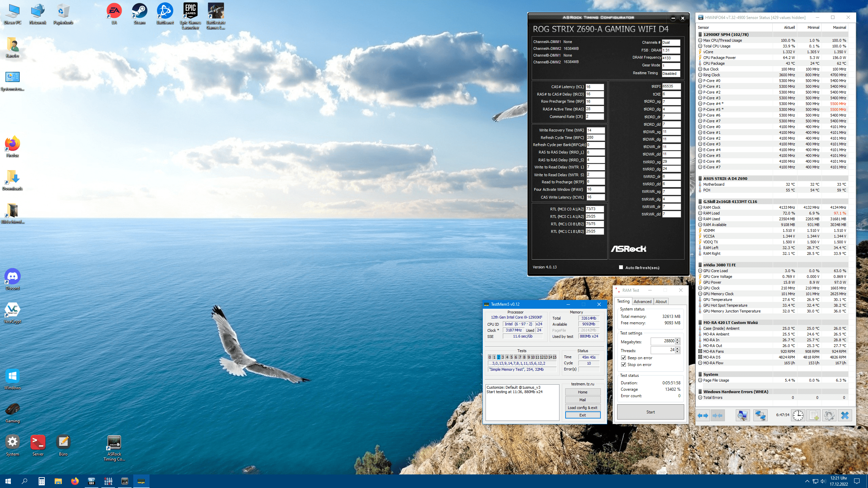This screenshot has width=868, height=488.
Task: Open the Windows notification center icon
Action: pyautogui.click(x=857, y=481)
